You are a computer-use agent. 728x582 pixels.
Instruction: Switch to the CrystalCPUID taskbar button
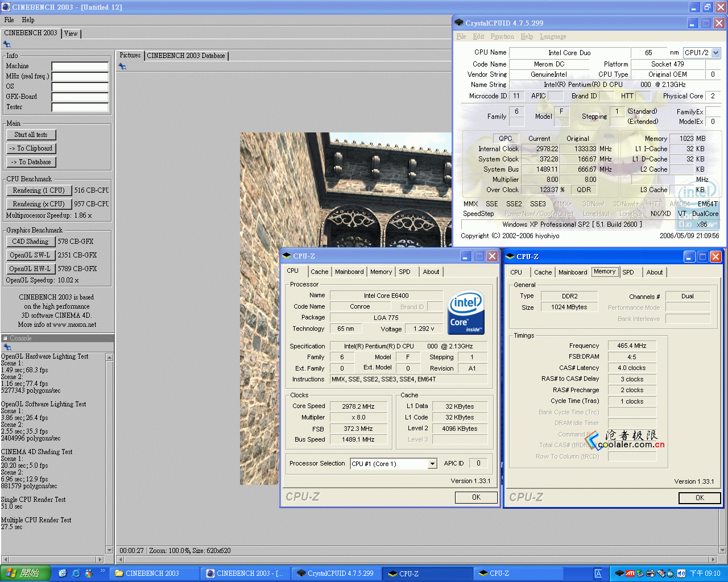tap(336, 573)
